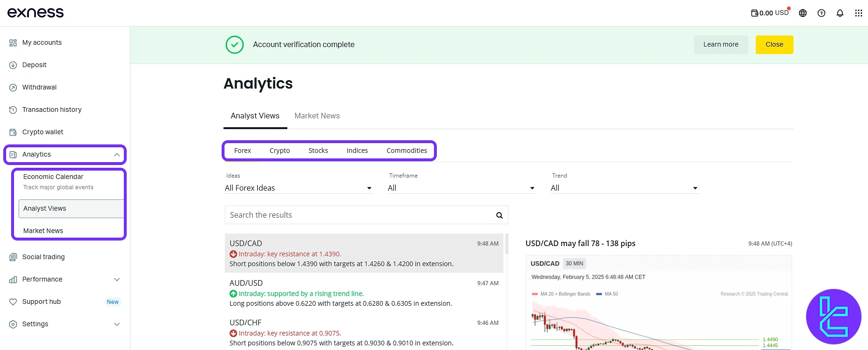Click the Settings gear icon
Image resolution: width=868 pixels, height=350 pixels.
13,324
